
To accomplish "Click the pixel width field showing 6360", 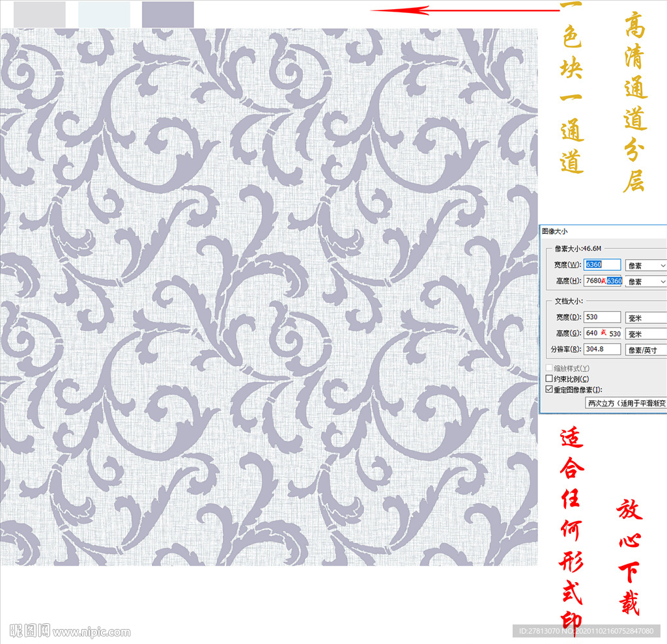I will click(602, 264).
